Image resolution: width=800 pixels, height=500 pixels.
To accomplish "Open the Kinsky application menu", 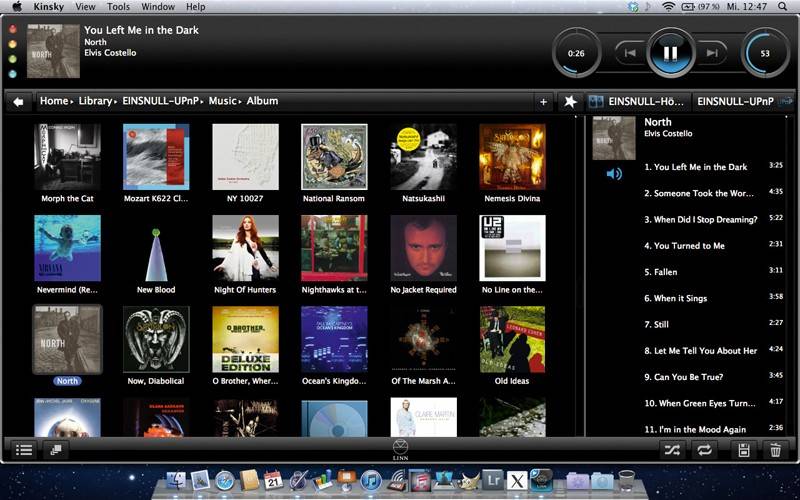I will click(x=48, y=7).
